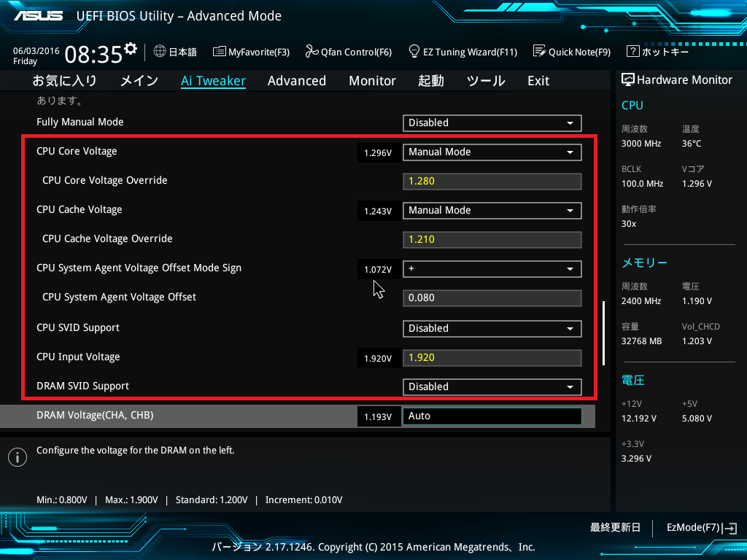
Task: Open the CPU Core Voltage mode dropdown
Action: (x=492, y=152)
